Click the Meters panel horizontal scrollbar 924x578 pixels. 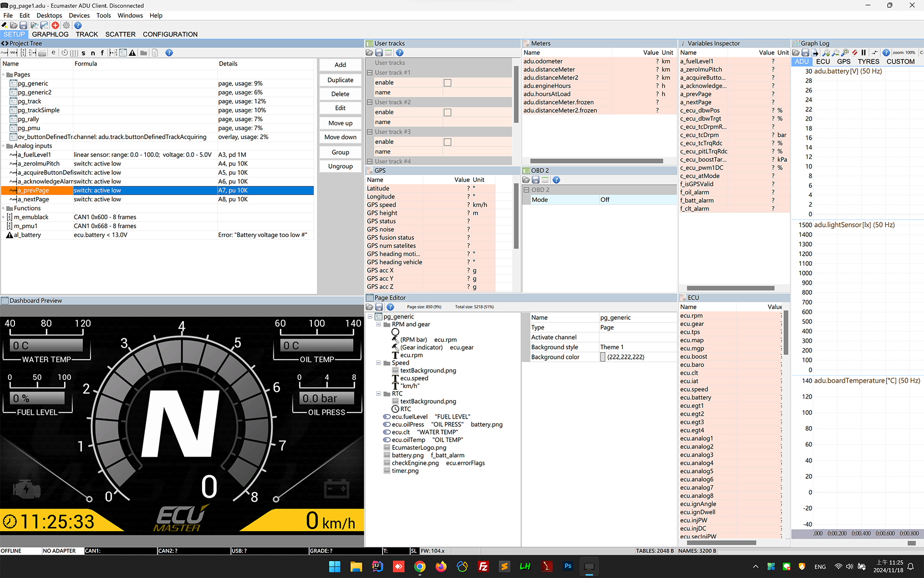coord(596,161)
